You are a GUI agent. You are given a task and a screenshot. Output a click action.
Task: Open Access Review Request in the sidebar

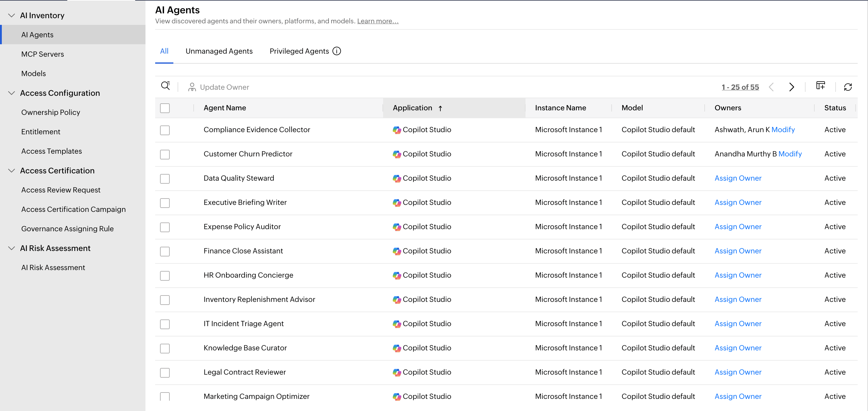click(61, 190)
